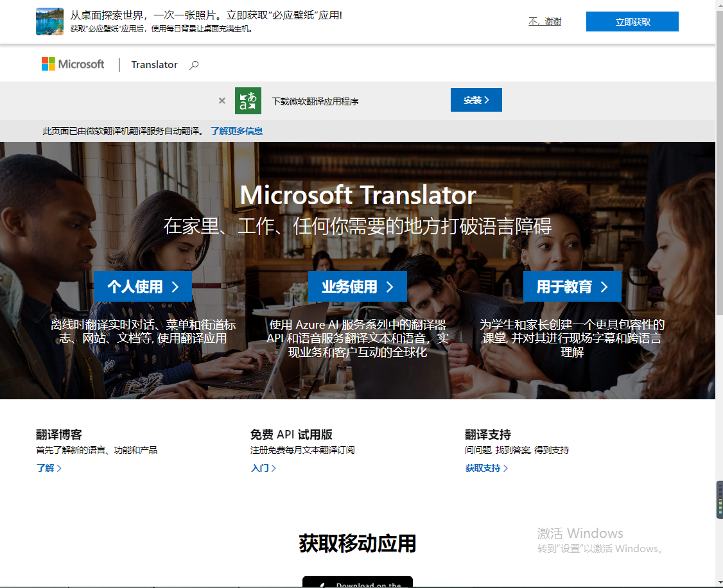Click the 安装 install button

tap(476, 100)
